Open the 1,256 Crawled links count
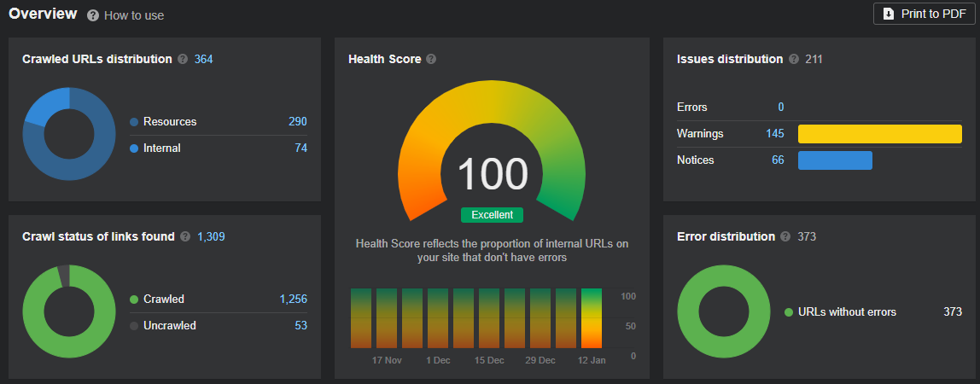 293,300
